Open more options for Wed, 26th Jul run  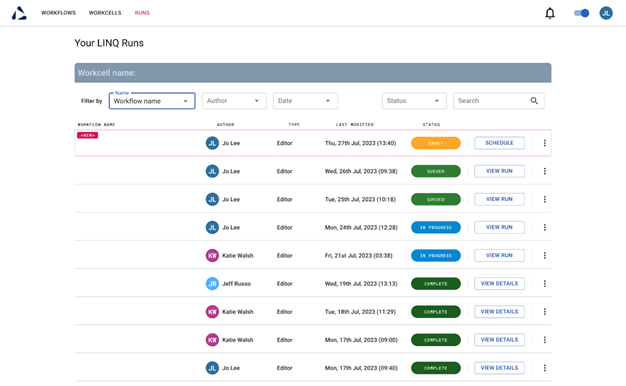click(x=545, y=171)
